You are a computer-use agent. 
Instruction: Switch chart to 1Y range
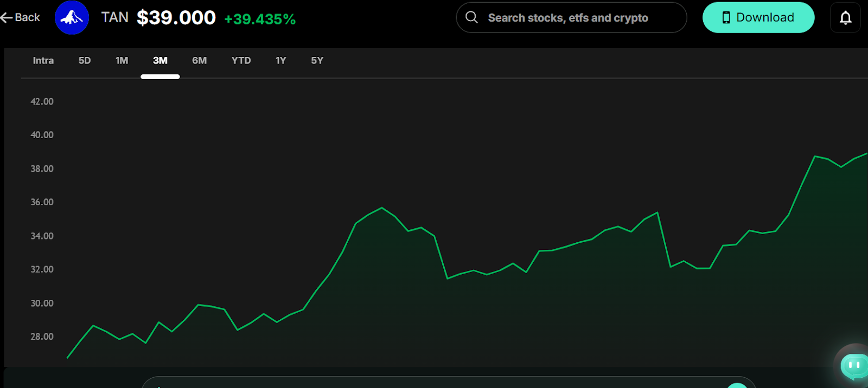click(280, 61)
